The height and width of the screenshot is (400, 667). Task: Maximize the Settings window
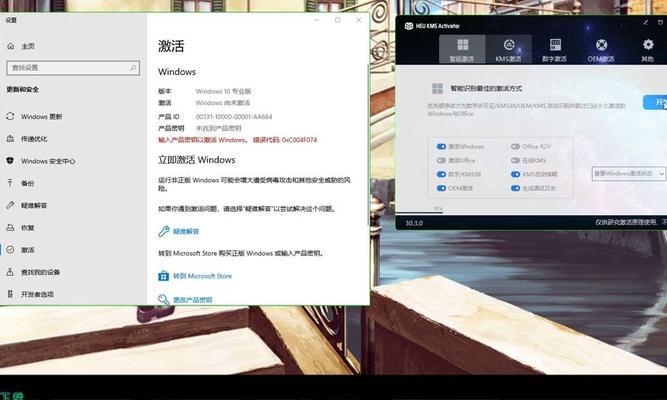point(338,20)
